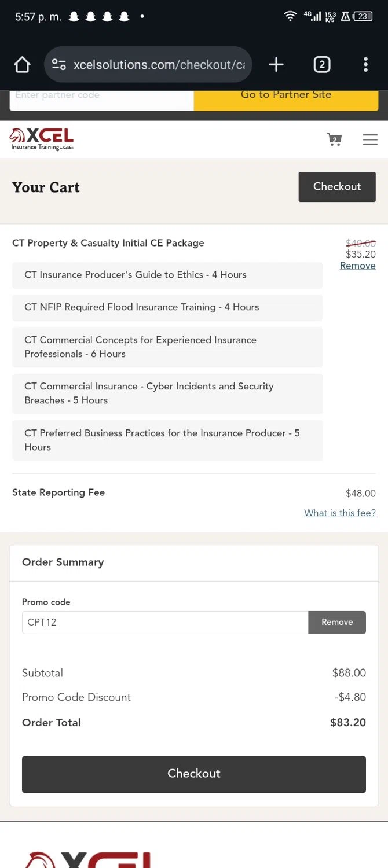The image size is (388, 868).
Task: Open the "What is this fee?" link
Action: [340, 513]
